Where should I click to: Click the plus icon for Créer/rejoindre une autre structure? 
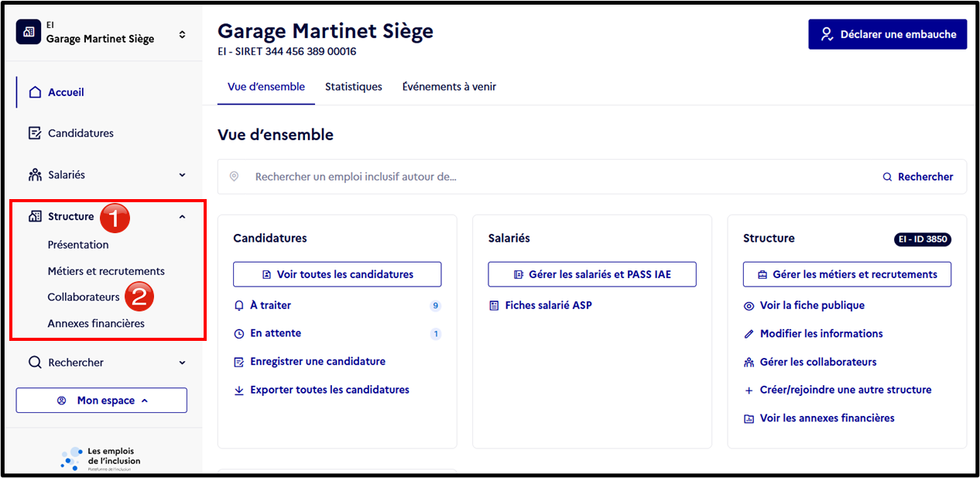749,390
